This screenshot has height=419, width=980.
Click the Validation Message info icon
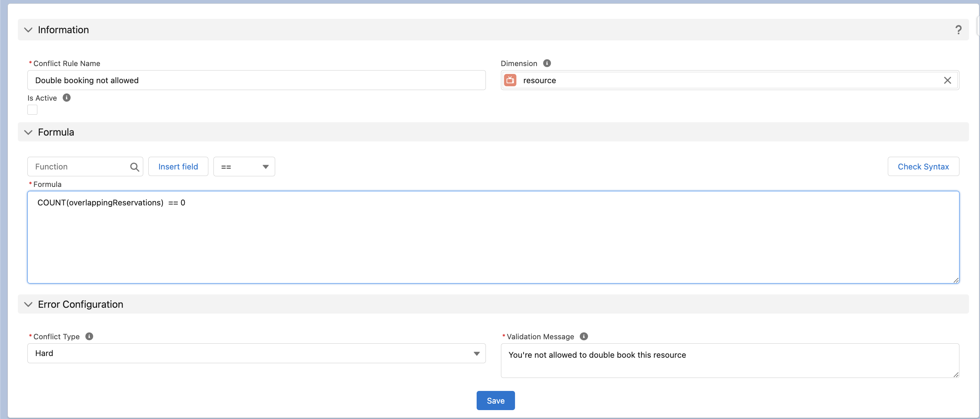pyautogui.click(x=584, y=337)
